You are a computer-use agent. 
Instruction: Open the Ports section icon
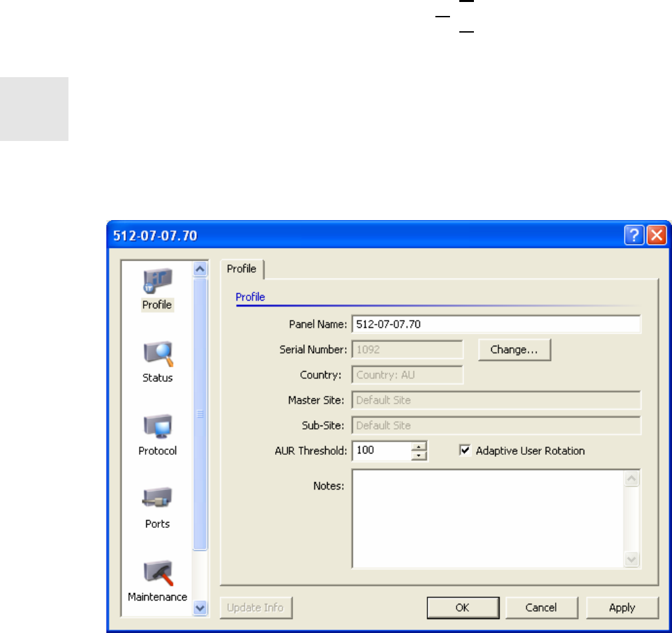coord(158,499)
